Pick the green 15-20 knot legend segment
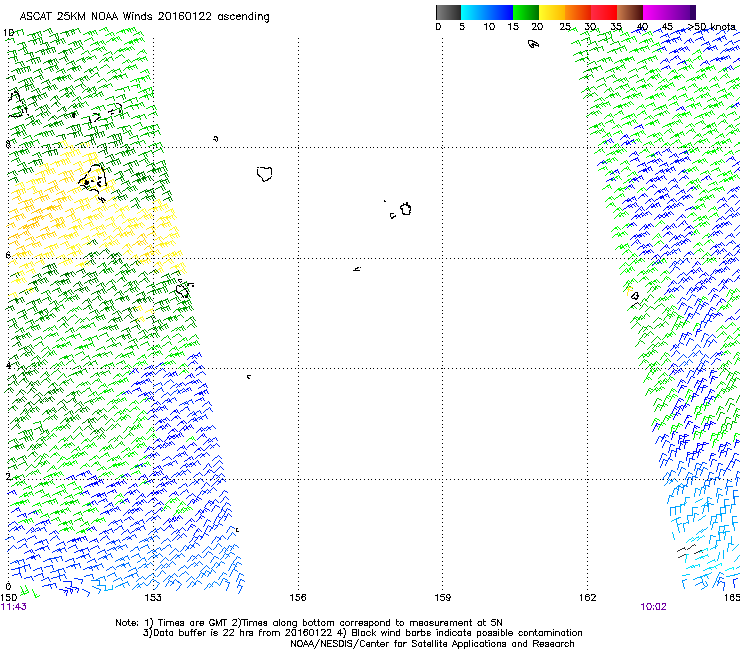 point(526,12)
